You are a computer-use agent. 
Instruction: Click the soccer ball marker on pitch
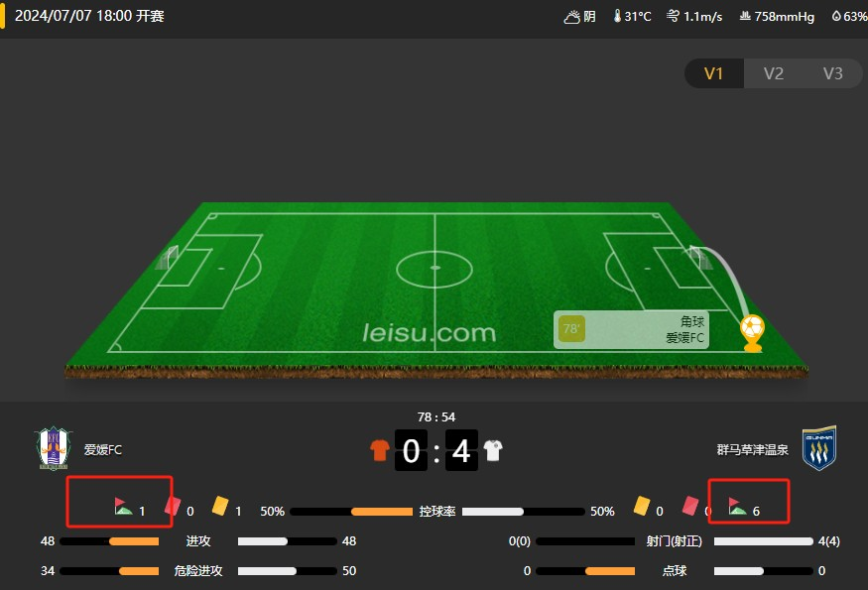pyautogui.click(x=752, y=332)
